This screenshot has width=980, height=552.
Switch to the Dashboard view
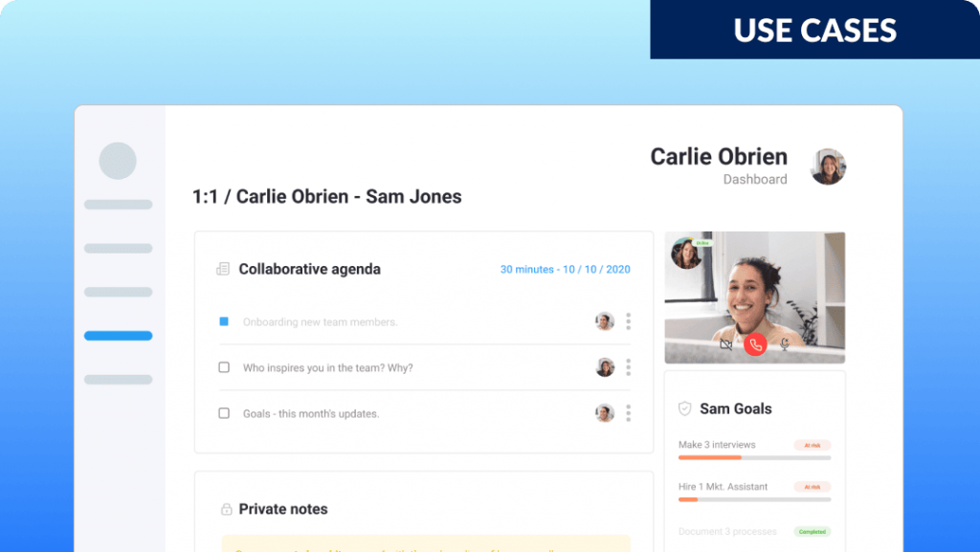756,180
